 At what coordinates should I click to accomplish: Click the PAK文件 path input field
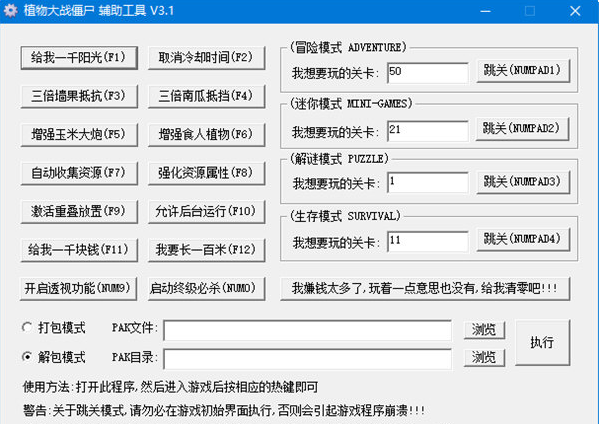(x=307, y=330)
